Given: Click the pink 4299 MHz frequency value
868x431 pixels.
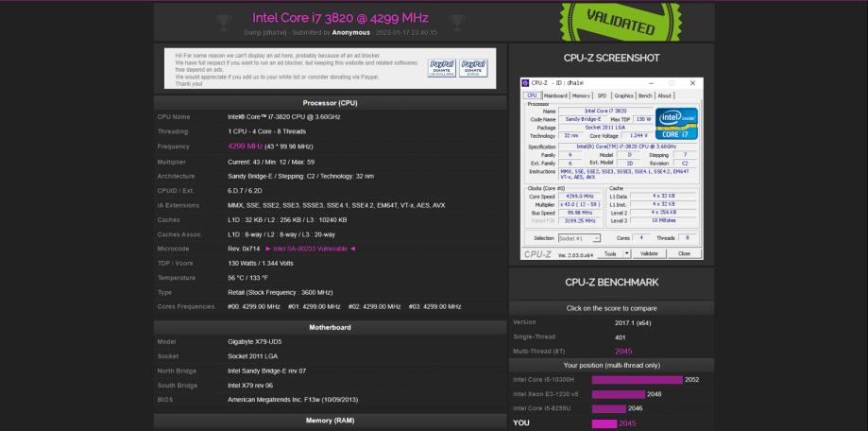Looking at the screenshot, I should (x=245, y=147).
